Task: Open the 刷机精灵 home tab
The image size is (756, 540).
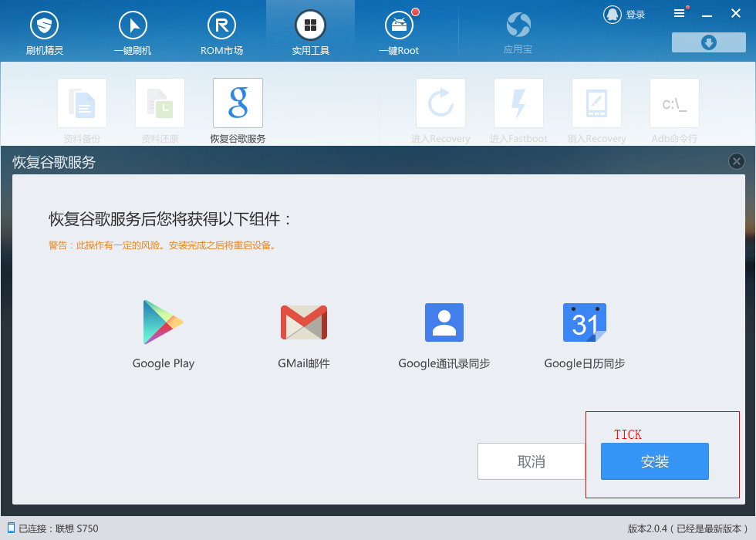Action: tap(45, 32)
